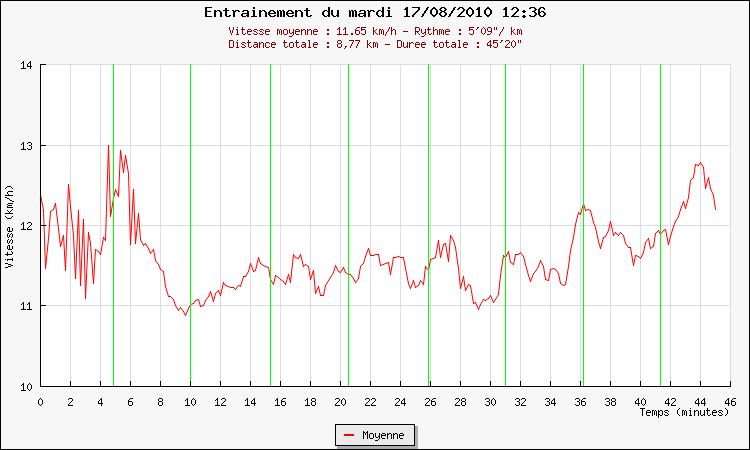Image resolution: width=750 pixels, height=450 pixels.
Task: Click the time axis tick label 40
Action: click(x=640, y=402)
